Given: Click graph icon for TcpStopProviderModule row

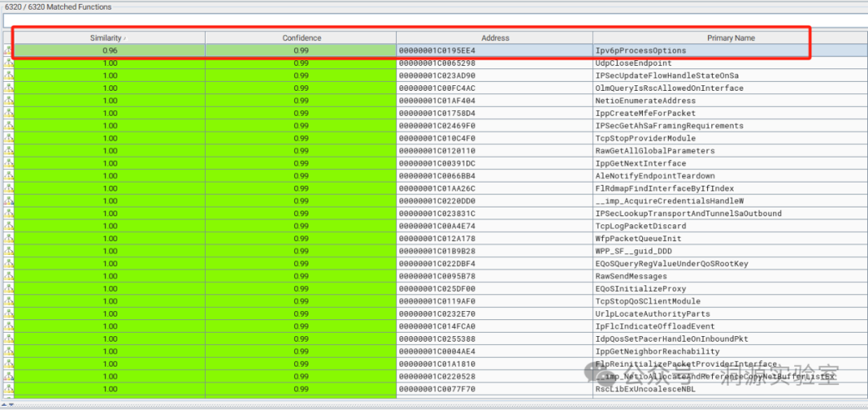Looking at the screenshot, I should [9, 138].
